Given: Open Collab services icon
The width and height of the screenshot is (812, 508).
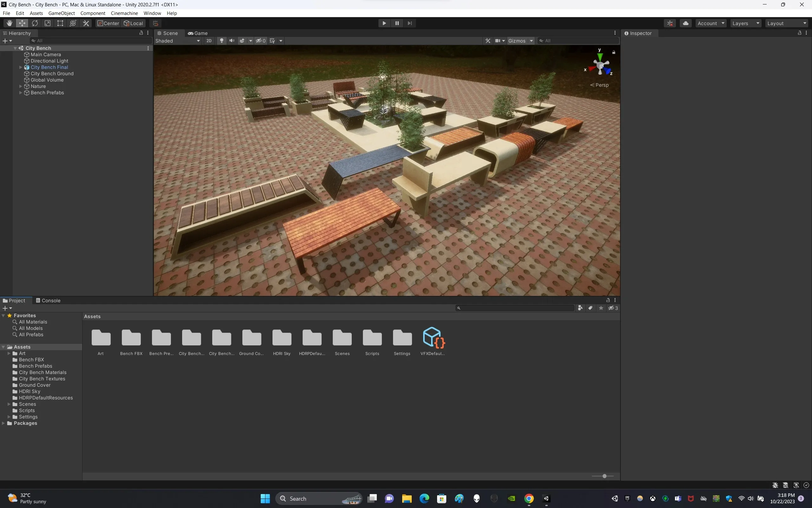Looking at the screenshot, I should [670, 23].
